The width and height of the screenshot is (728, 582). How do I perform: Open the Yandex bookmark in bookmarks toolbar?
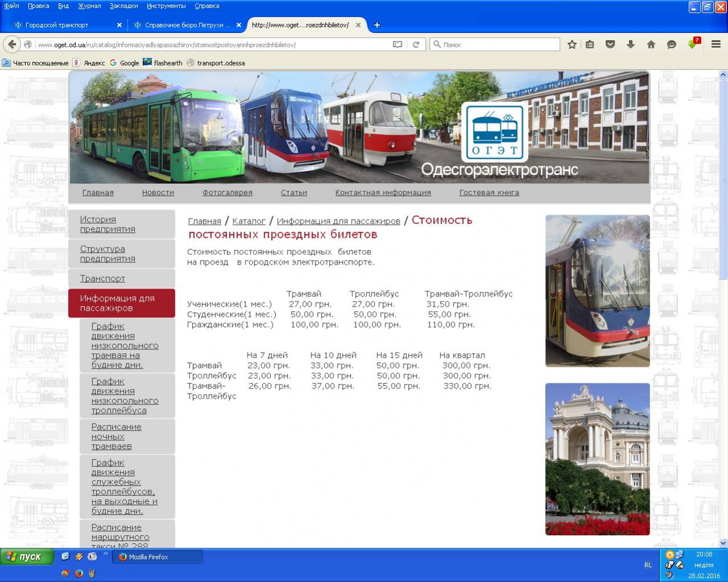(89, 63)
